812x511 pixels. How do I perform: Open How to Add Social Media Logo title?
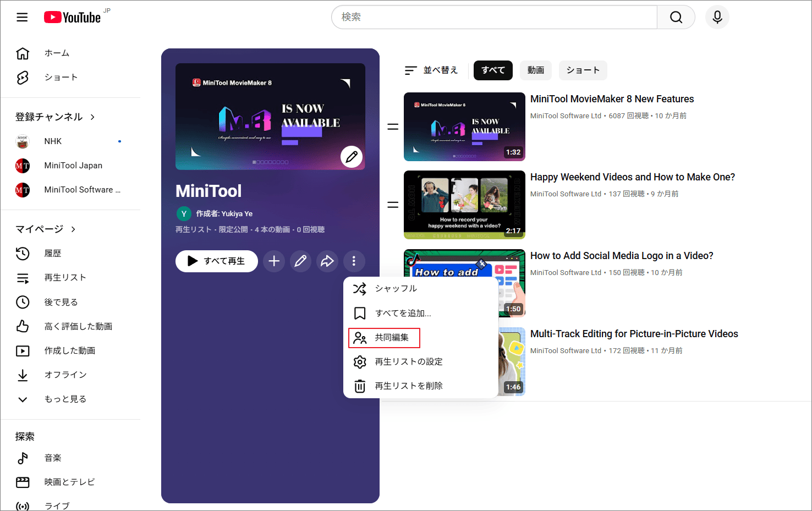pyautogui.click(x=622, y=256)
